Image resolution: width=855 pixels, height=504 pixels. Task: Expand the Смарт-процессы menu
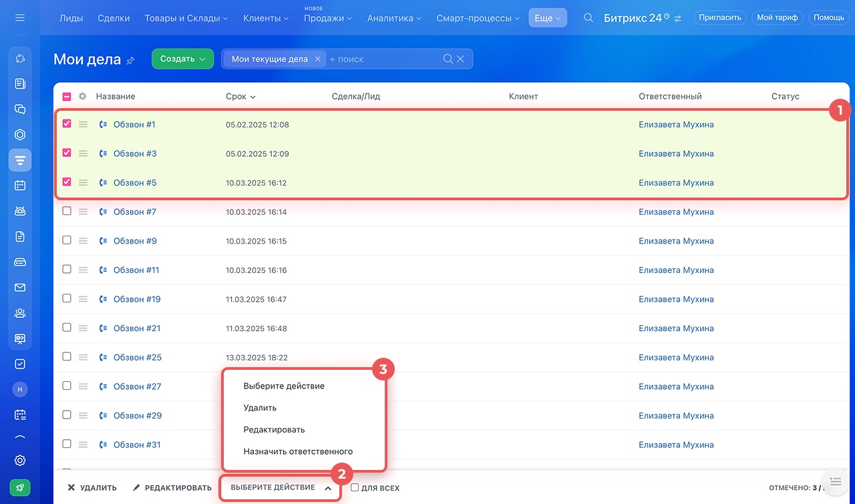[x=478, y=18]
